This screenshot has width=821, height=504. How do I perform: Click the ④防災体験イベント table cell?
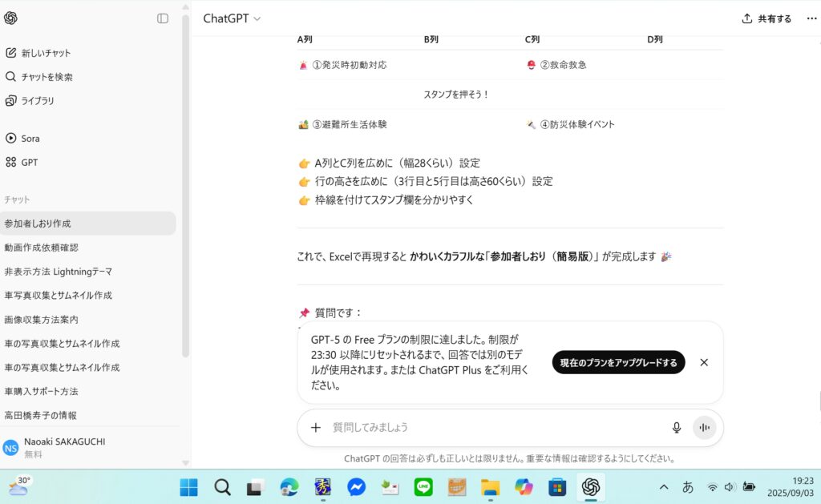click(570, 124)
